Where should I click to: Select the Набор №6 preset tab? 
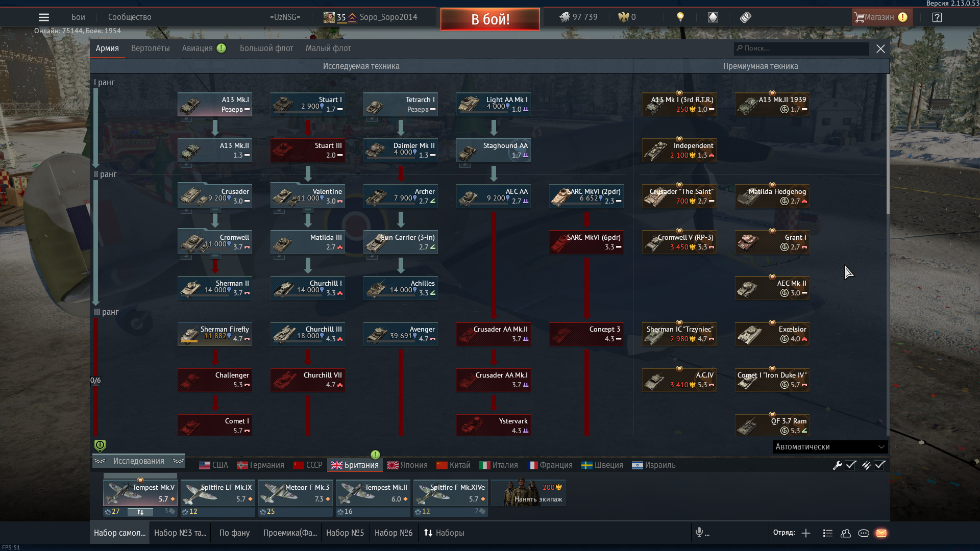[394, 533]
